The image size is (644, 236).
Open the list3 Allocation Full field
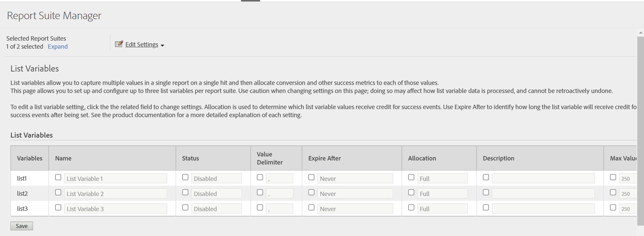442,209
